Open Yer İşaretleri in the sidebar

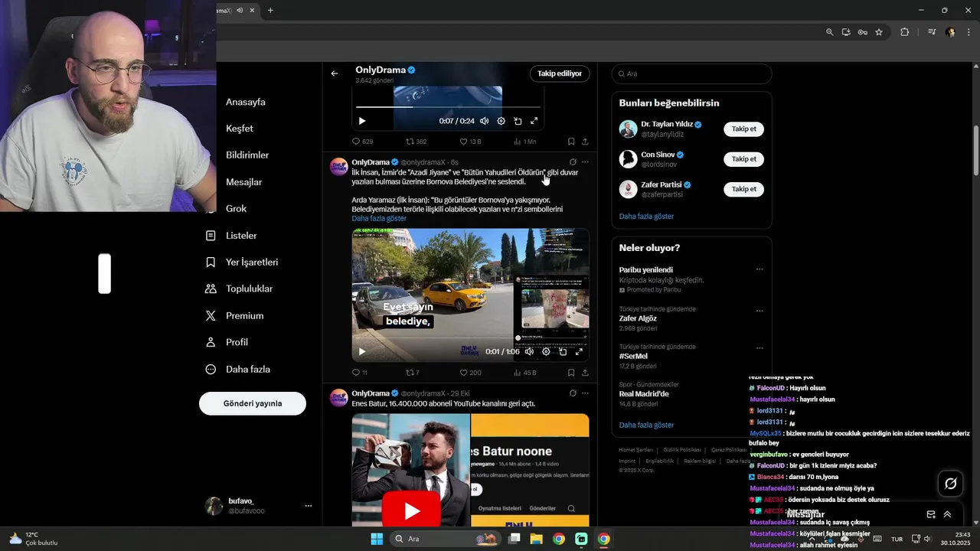click(242, 262)
